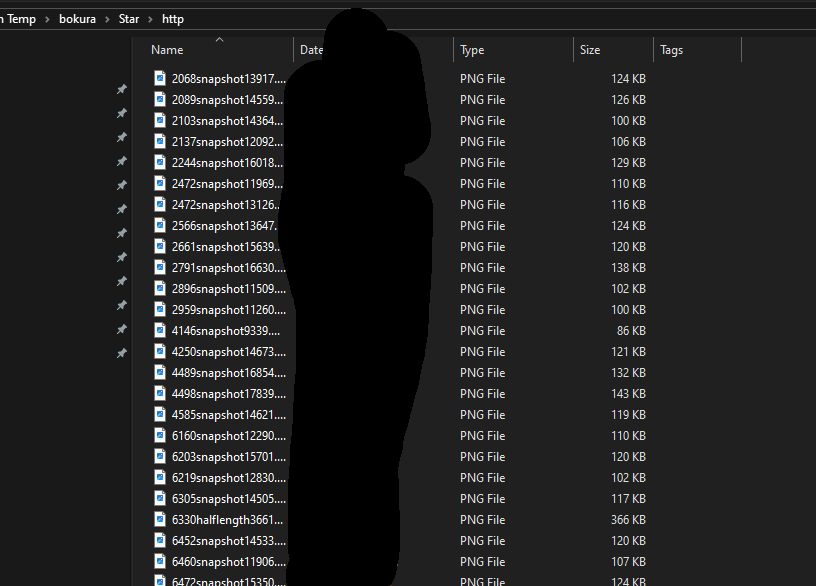Select the icon beside 2791snapshot16630
This screenshot has height=586, width=816.
coord(160,267)
